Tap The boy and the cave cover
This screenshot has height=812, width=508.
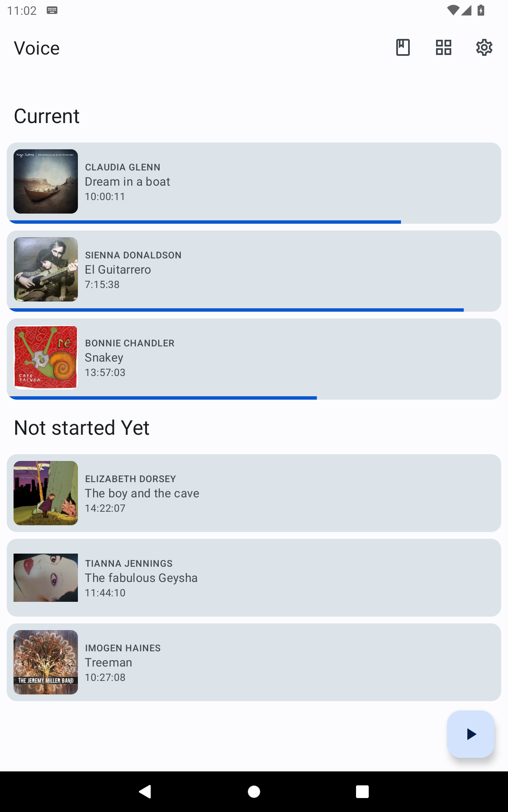tap(46, 493)
